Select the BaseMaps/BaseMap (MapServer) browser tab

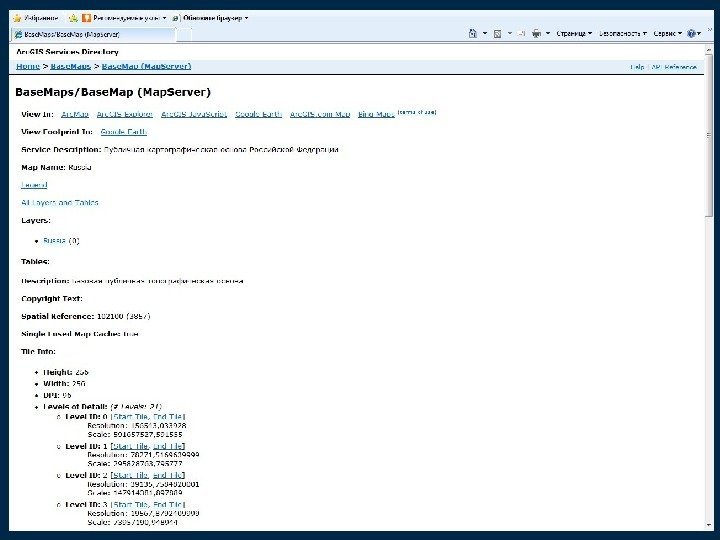coord(93,34)
